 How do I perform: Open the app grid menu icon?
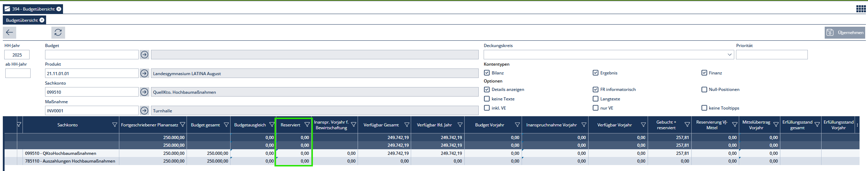tap(861, 9)
